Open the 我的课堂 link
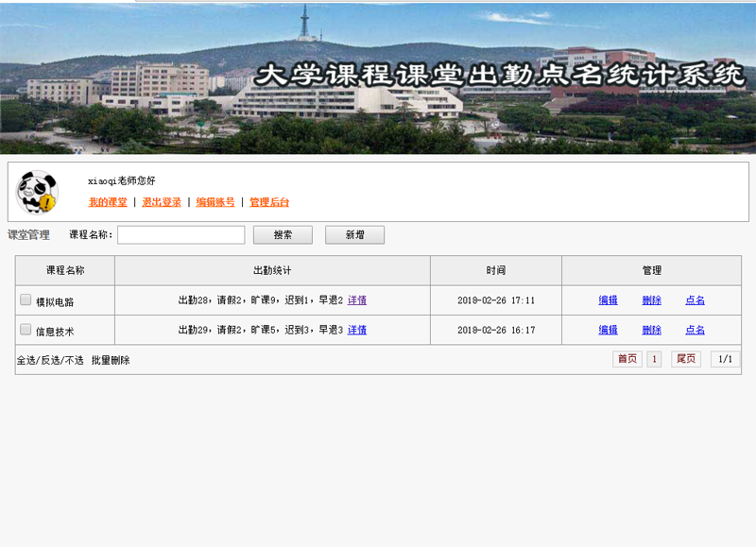756x547 pixels. point(108,202)
